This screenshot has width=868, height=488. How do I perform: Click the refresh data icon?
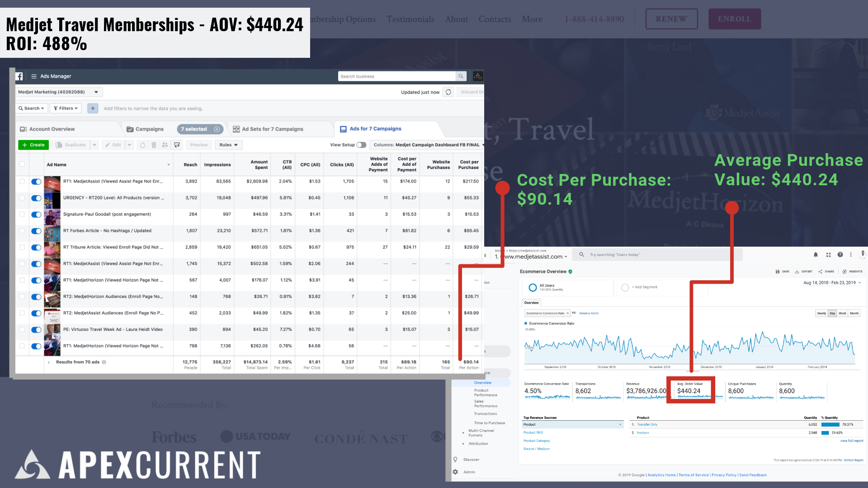click(448, 92)
